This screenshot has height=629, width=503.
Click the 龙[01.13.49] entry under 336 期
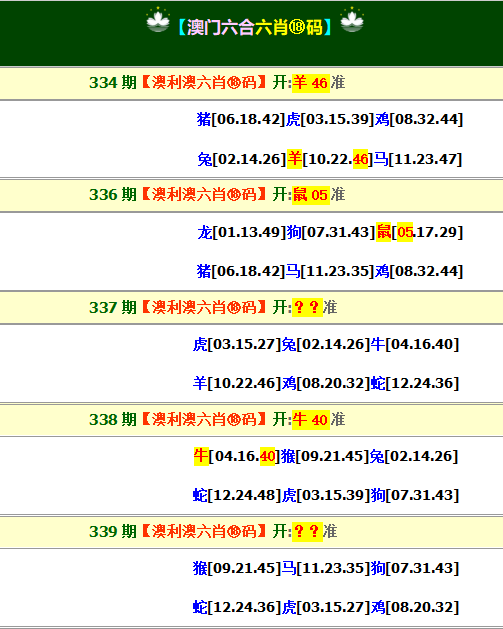coord(241,232)
